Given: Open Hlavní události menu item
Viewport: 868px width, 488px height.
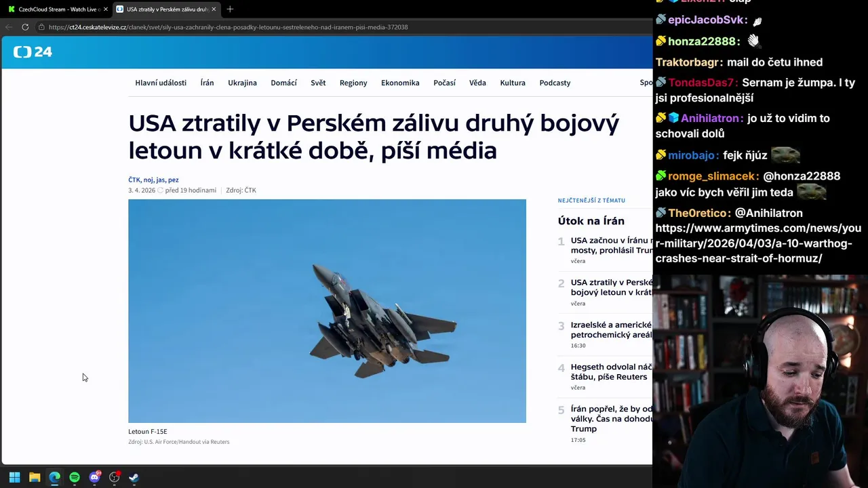Looking at the screenshot, I should click(161, 83).
